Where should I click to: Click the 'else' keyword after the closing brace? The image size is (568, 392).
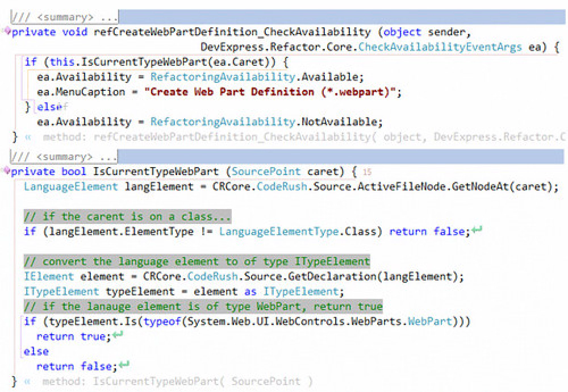point(49,107)
